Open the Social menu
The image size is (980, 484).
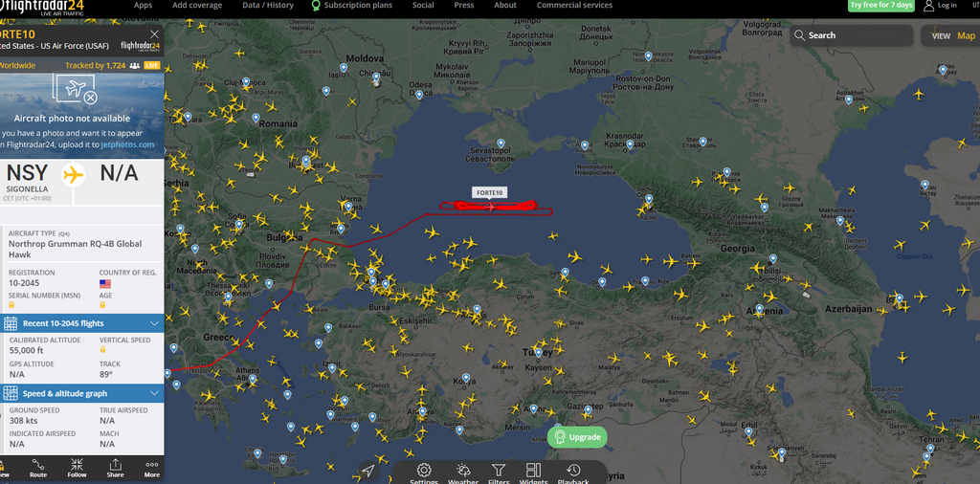click(423, 5)
